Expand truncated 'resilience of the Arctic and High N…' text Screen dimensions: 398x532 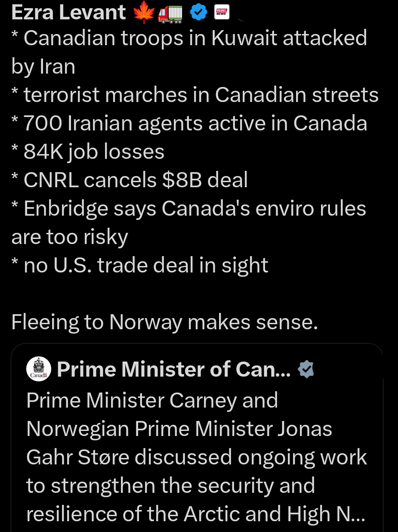click(x=195, y=514)
